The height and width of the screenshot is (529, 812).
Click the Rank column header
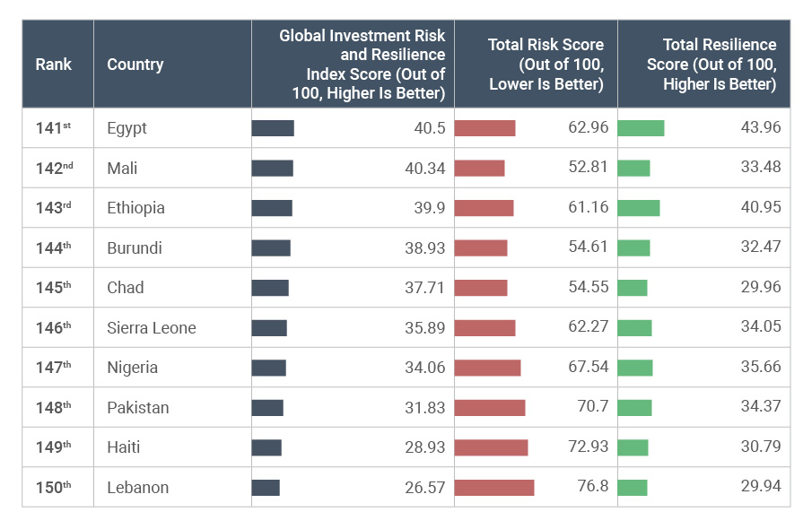tap(54, 65)
